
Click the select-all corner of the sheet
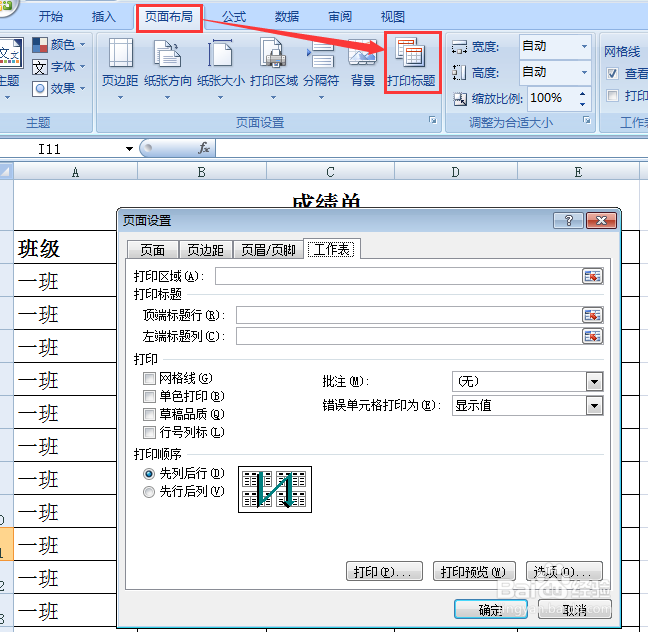7,171
